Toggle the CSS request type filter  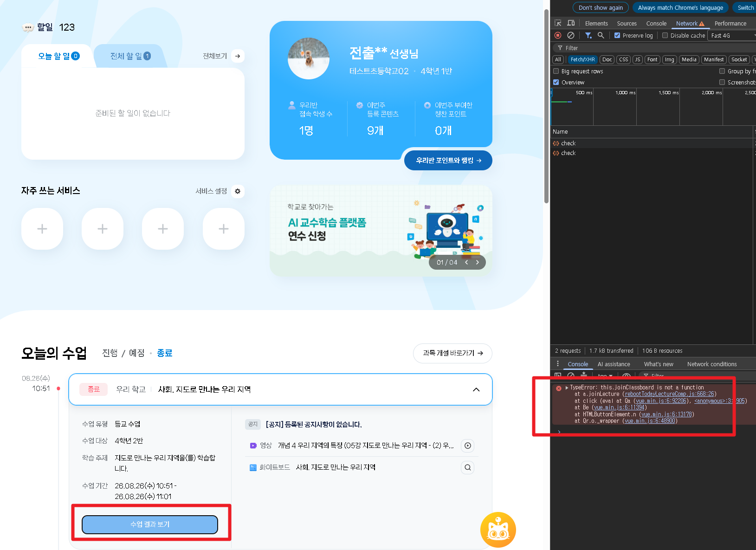click(624, 59)
